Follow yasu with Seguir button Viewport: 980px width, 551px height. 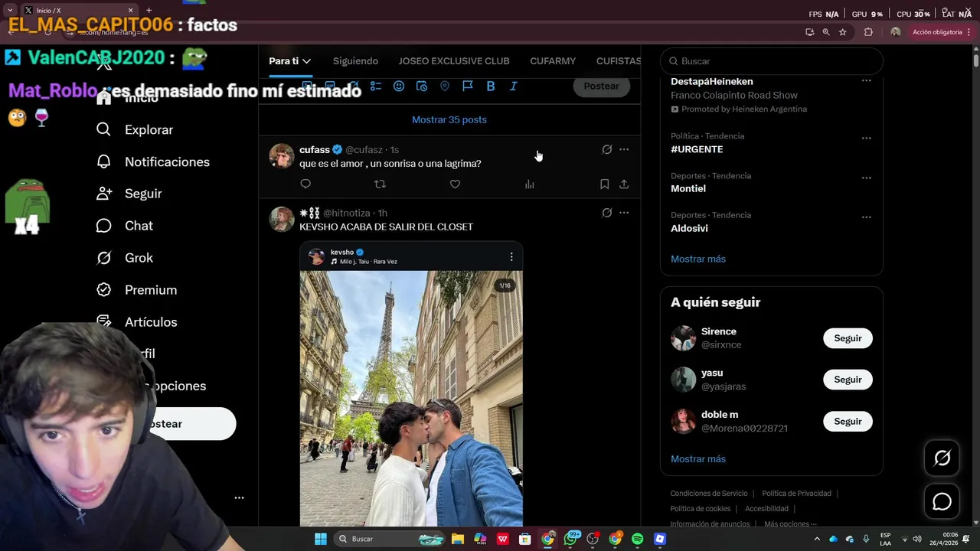848,380
